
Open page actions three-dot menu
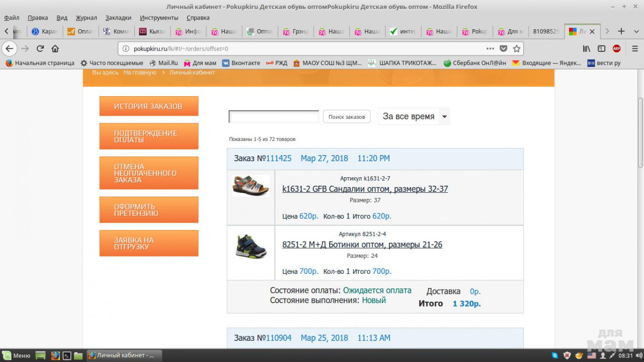[x=490, y=49]
